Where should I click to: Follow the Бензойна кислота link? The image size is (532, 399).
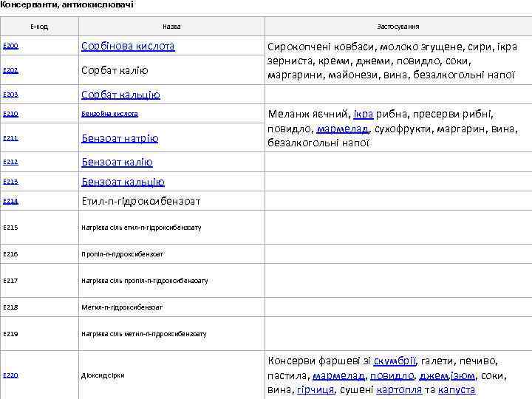click(109, 114)
